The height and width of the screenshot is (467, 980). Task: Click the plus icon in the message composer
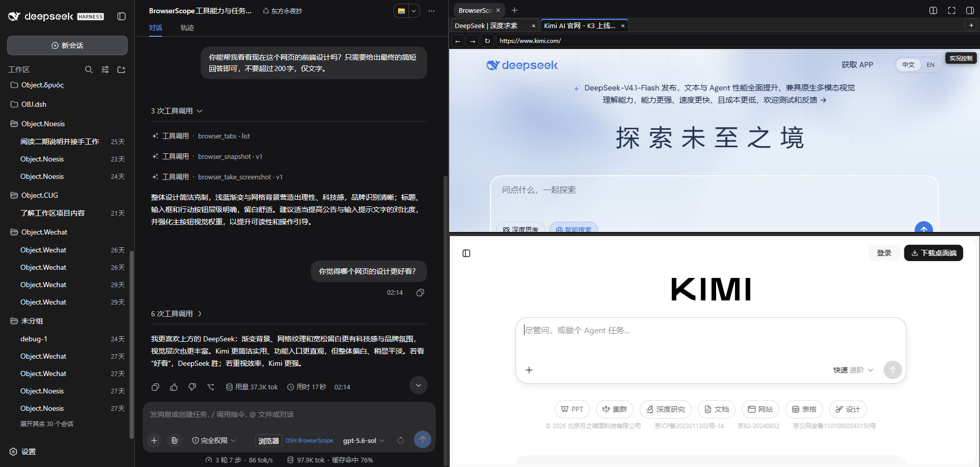point(154,440)
